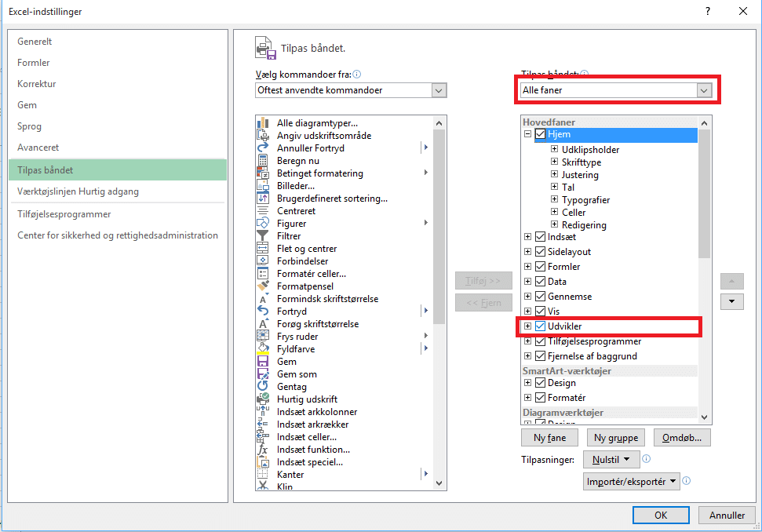Open the Gem settings category
Viewport: 762px width, 532px height.
pyautogui.click(x=27, y=104)
